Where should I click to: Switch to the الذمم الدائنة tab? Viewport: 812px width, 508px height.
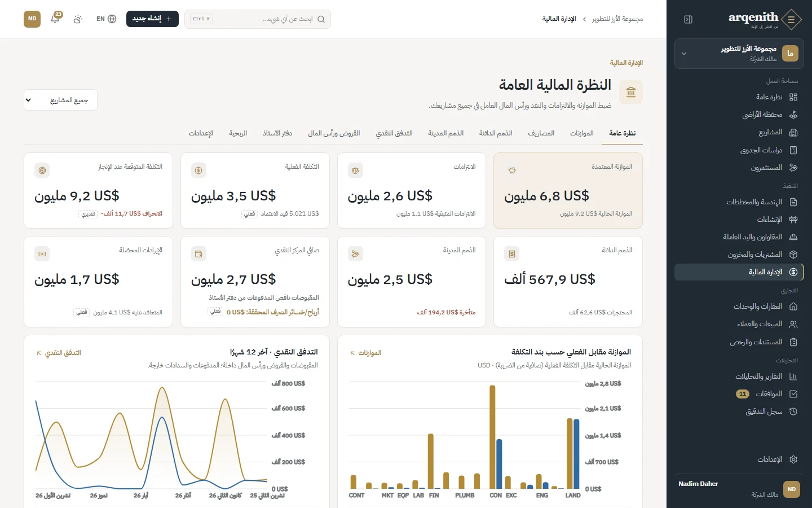496,133
